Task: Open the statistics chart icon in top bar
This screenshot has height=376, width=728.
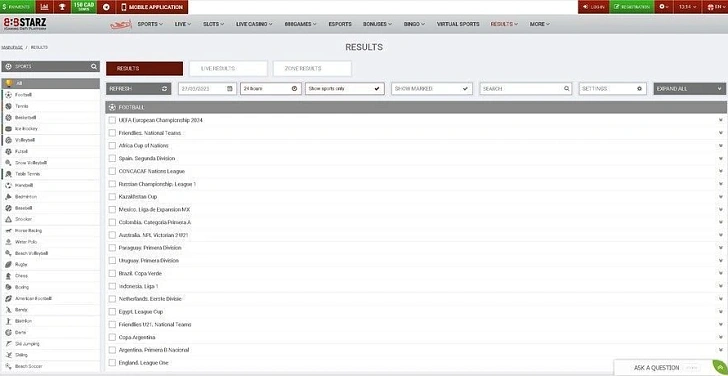Action: (x=44, y=7)
